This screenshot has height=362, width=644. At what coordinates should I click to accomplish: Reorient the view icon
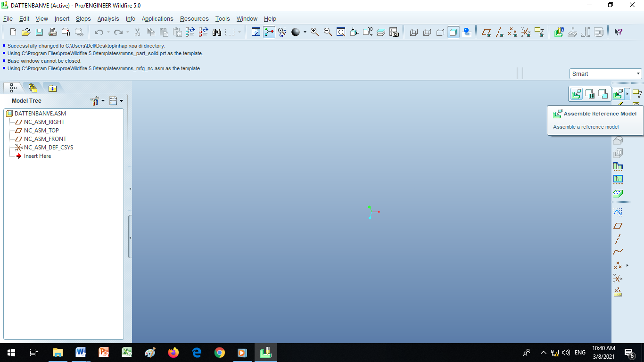(x=355, y=32)
